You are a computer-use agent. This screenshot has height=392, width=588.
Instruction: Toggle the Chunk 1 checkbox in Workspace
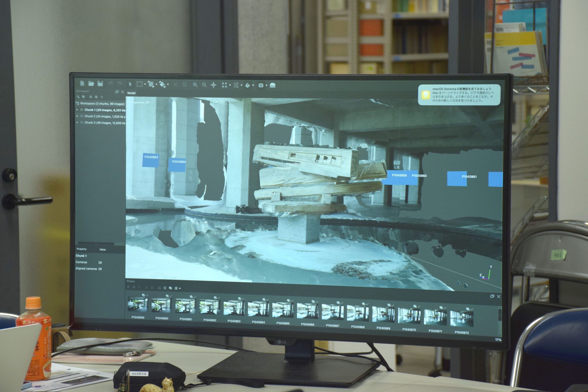82,110
